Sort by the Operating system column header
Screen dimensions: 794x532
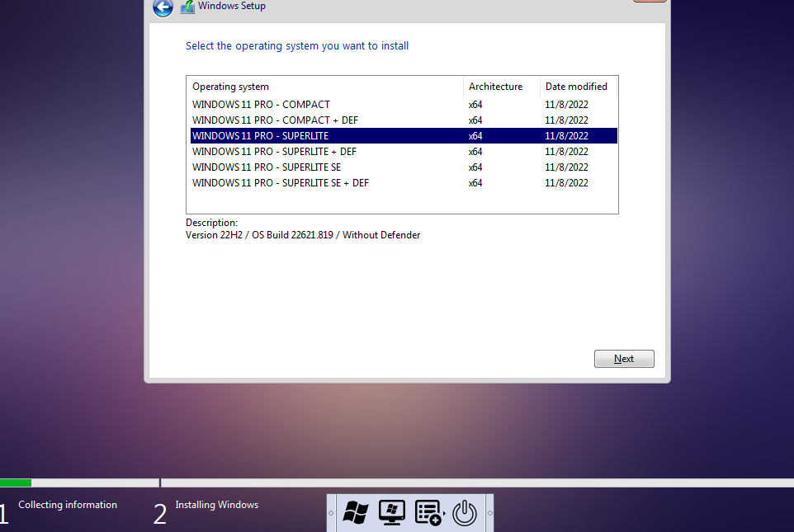(x=324, y=87)
